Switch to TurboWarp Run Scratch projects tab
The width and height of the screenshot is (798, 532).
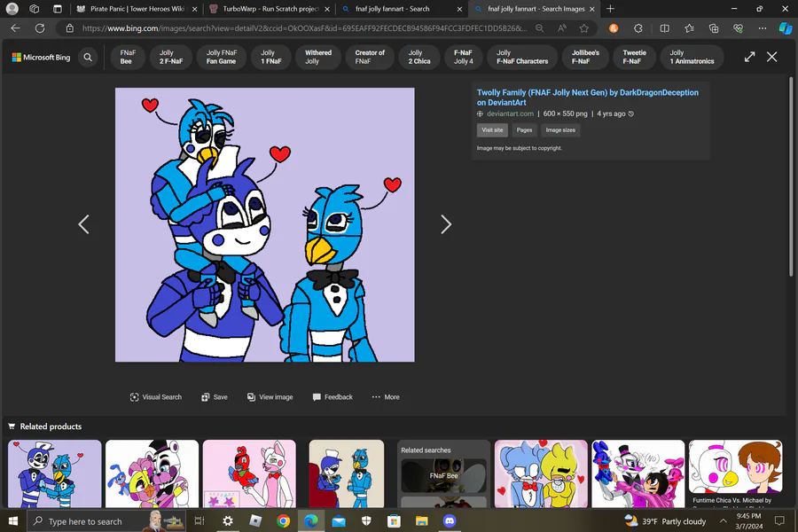pos(270,9)
